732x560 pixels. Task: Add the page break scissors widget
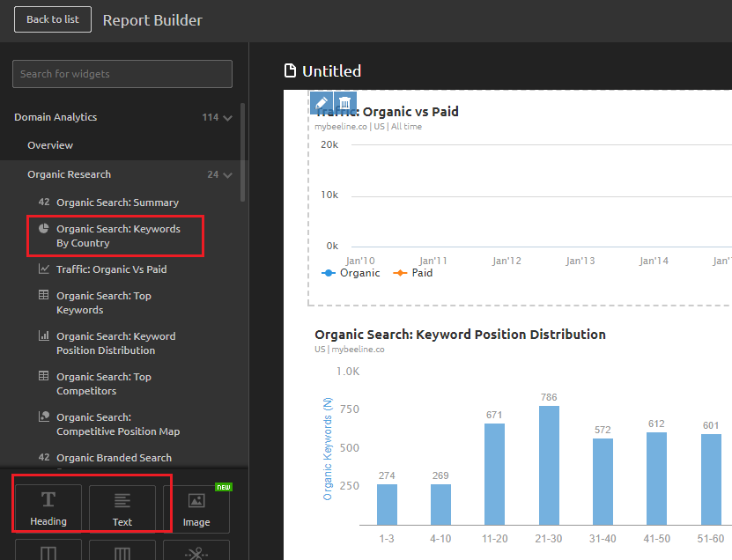pyautogui.click(x=196, y=551)
